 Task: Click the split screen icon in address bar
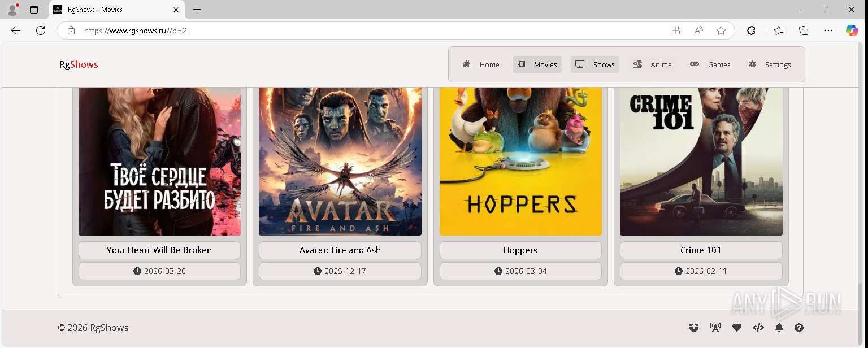tap(676, 31)
